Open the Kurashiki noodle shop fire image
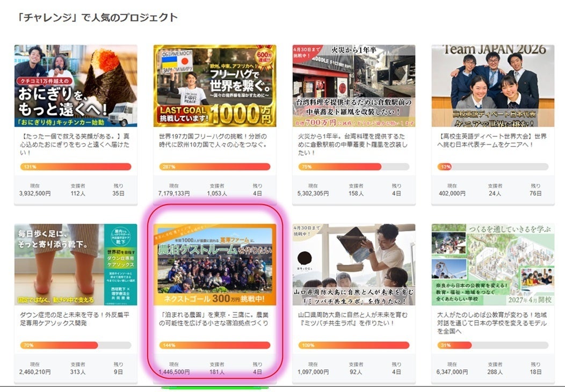The image size is (565, 392). point(353,86)
